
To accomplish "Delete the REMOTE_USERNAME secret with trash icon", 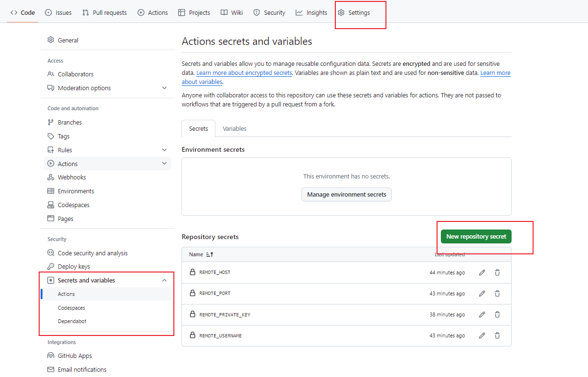I will (x=497, y=335).
